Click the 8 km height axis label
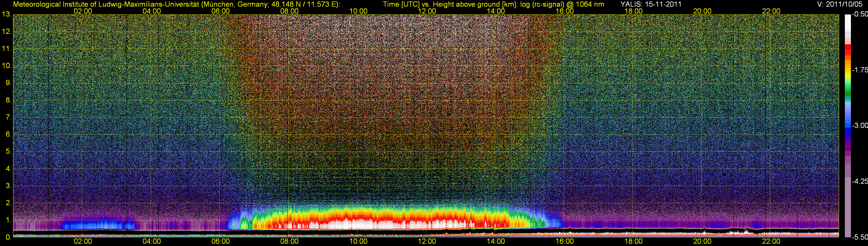 pos(8,100)
